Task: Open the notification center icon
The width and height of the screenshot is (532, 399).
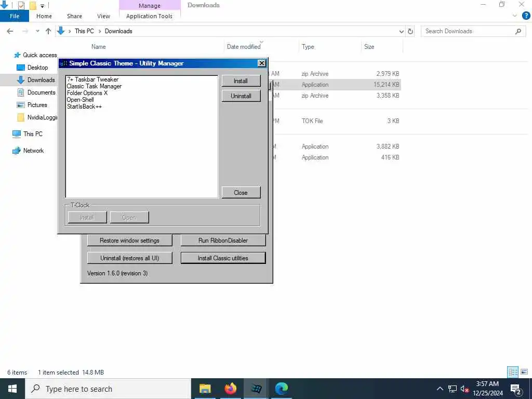Action: pyautogui.click(x=516, y=389)
